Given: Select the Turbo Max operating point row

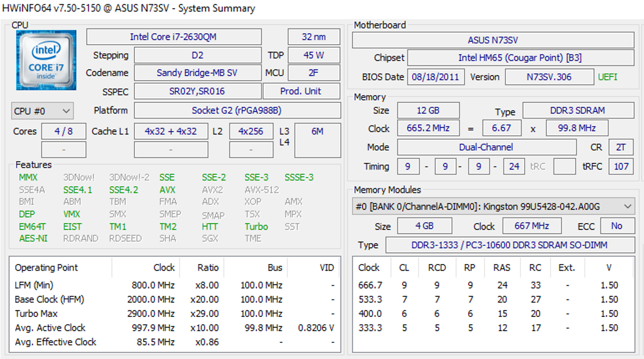Looking at the screenshot, I should point(175,314).
